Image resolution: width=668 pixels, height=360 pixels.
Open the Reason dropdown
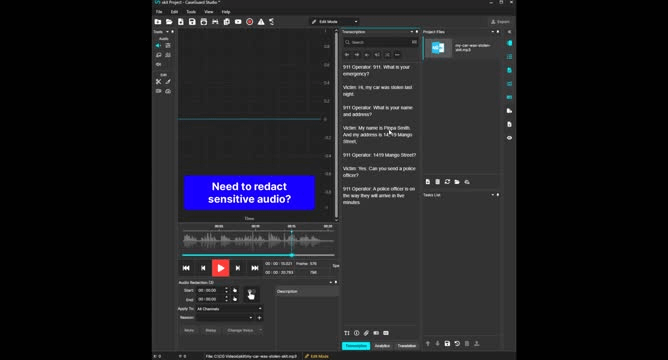(x=225, y=317)
